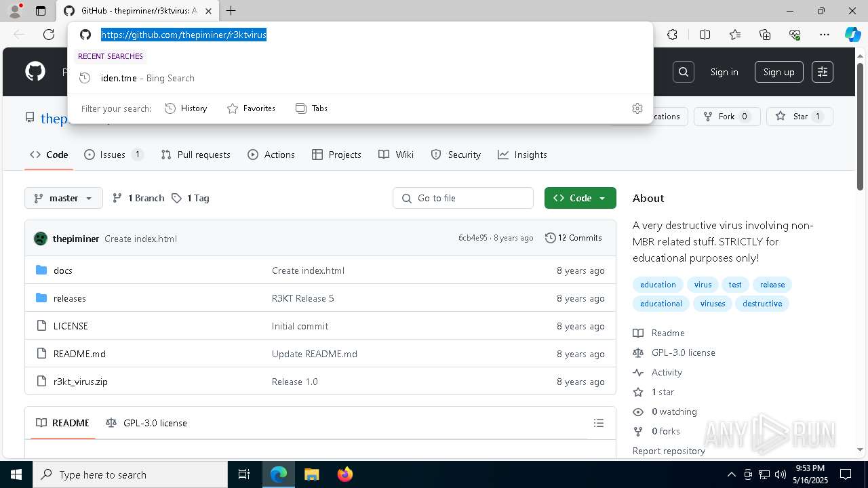The width and height of the screenshot is (868, 488).
Task: Open the tab actions menu icon
Action: (41, 11)
